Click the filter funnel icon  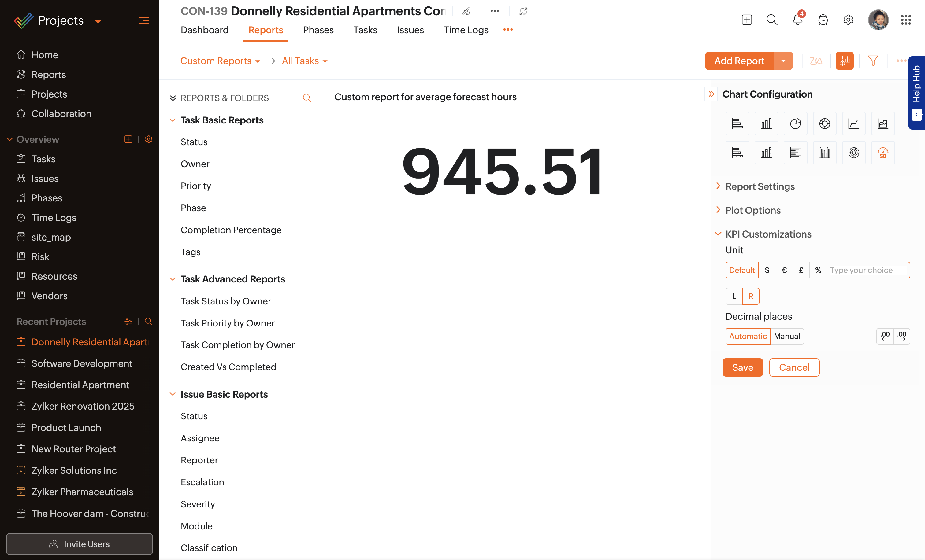(873, 61)
